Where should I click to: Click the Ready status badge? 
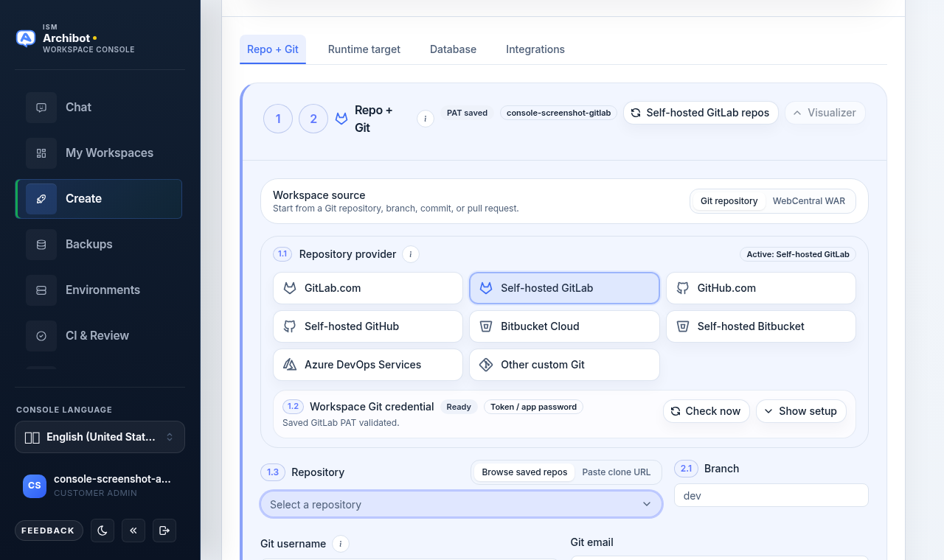(x=459, y=407)
